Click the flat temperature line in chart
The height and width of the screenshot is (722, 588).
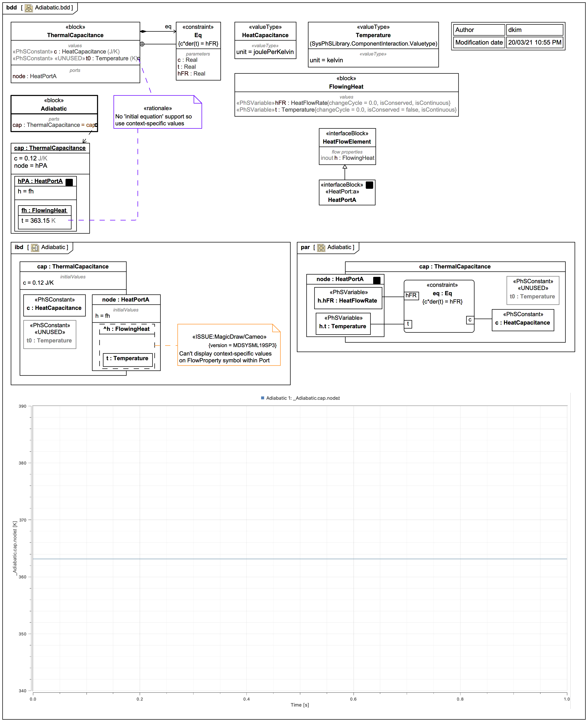coord(300,559)
